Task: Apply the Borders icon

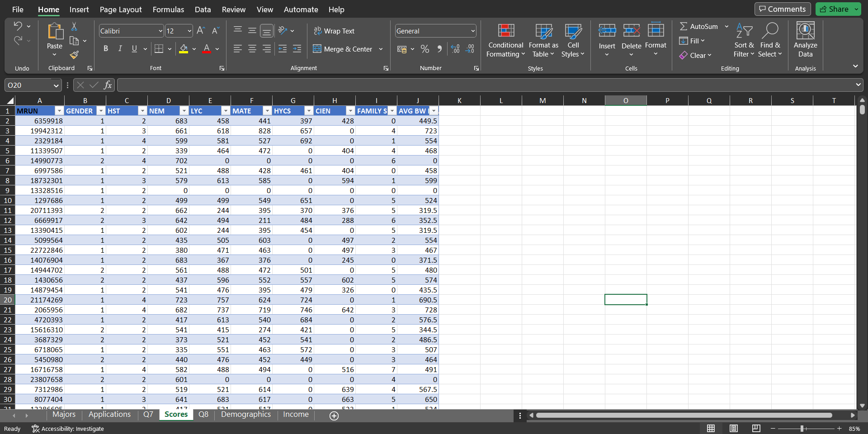Action: click(x=159, y=49)
